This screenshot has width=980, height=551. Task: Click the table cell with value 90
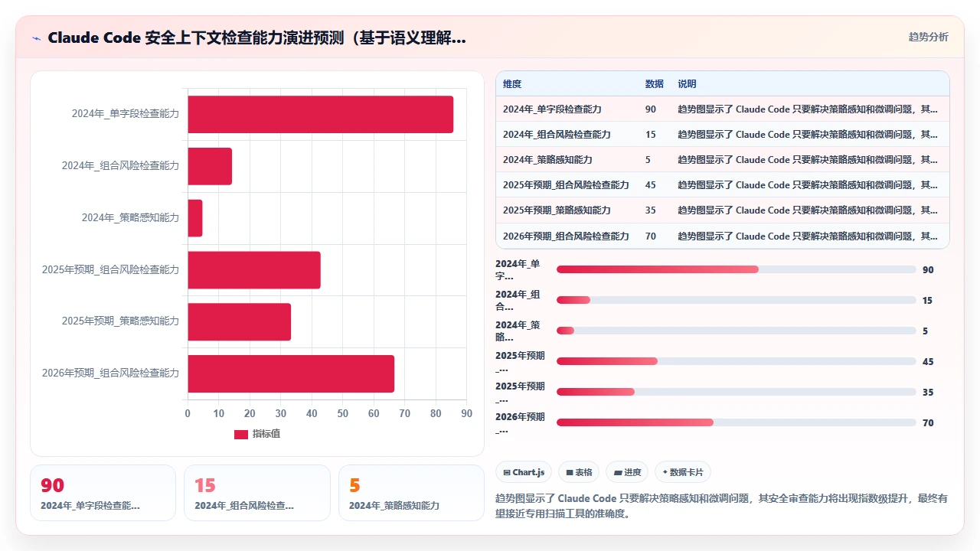[651, 109]
